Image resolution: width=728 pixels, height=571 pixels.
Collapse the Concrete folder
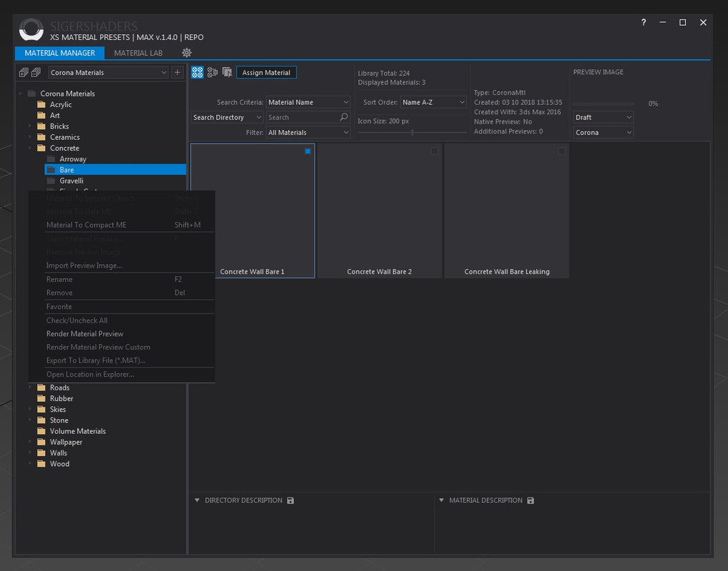click(x=30, y=148)
